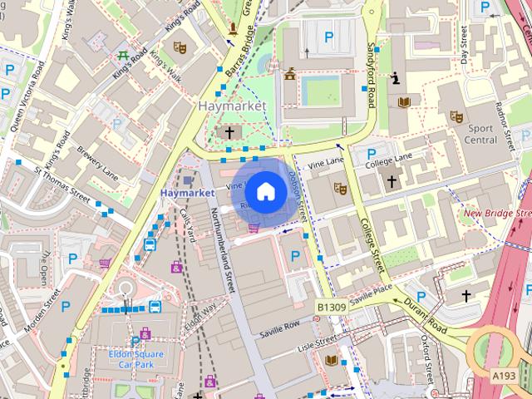532x399 pixels.
Task: Click the shopping cart icon below the home marker
Action: [x=254, y=227]
